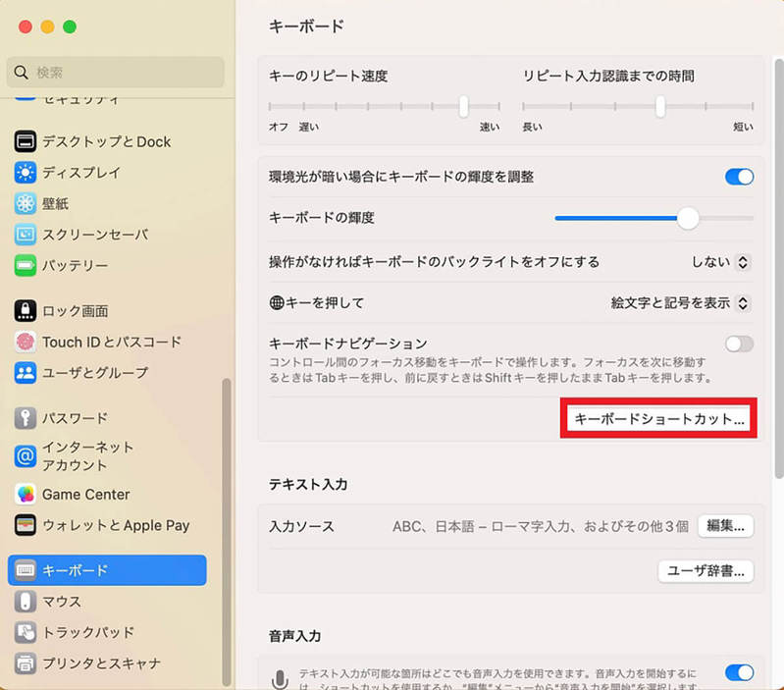Screen dimensions: 784x690
Task: Click the 🌐キーを押して label
Action: tap(317, 303)
